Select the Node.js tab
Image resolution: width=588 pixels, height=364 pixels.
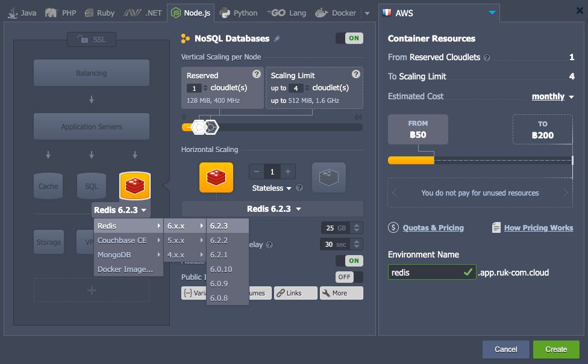(x=190, y=13)
